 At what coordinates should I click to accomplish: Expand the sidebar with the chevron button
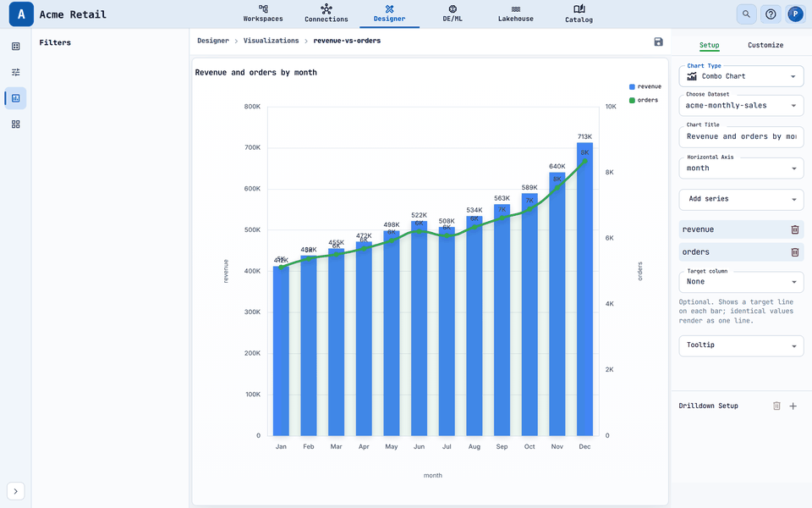(x=15, y=491)
